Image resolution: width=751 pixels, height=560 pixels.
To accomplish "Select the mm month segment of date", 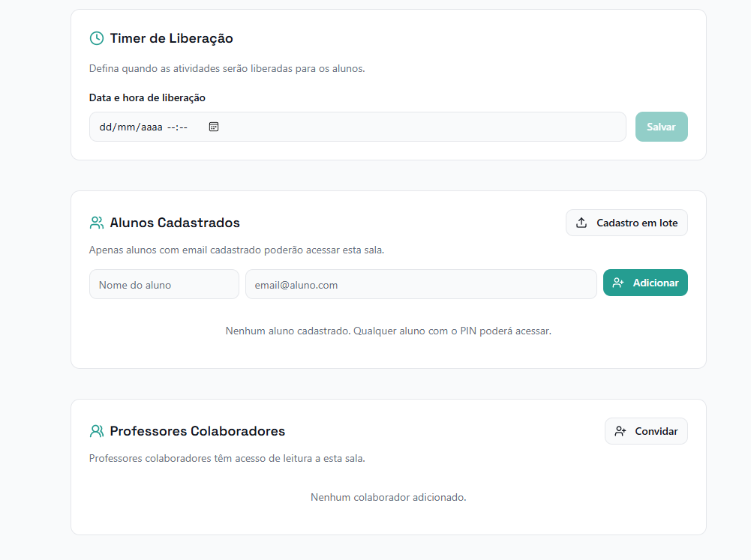I will 127,127.
